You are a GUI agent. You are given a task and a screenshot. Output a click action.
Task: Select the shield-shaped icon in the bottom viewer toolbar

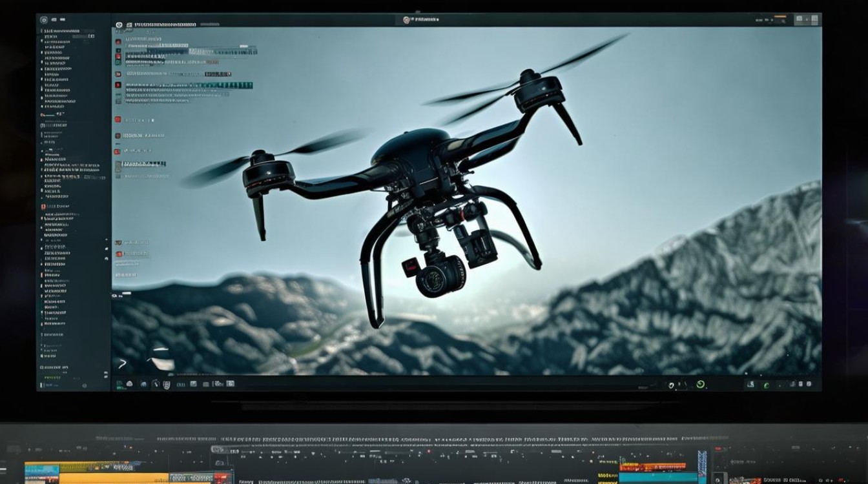[x=167, y=385]
